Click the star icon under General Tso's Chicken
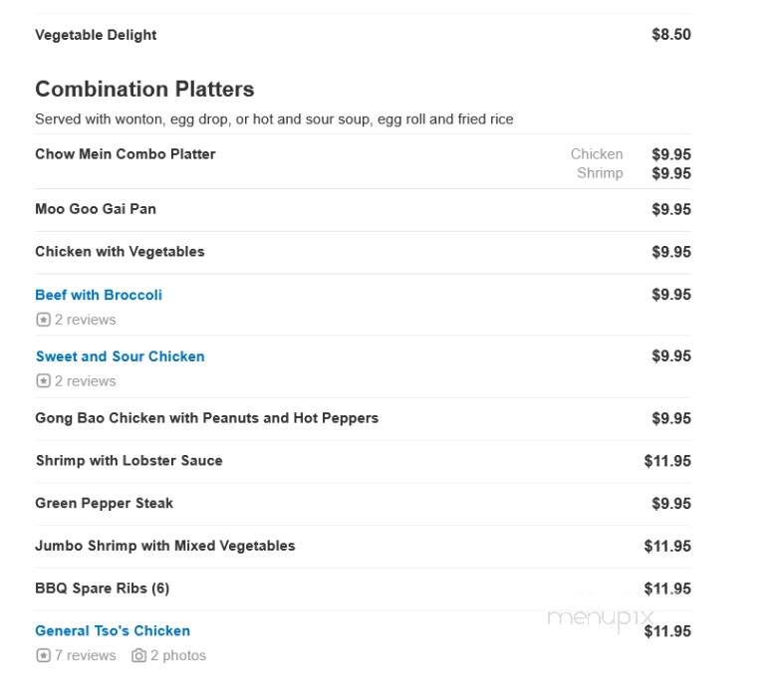Screen dimensions: 779x700 tap(43, 656)
